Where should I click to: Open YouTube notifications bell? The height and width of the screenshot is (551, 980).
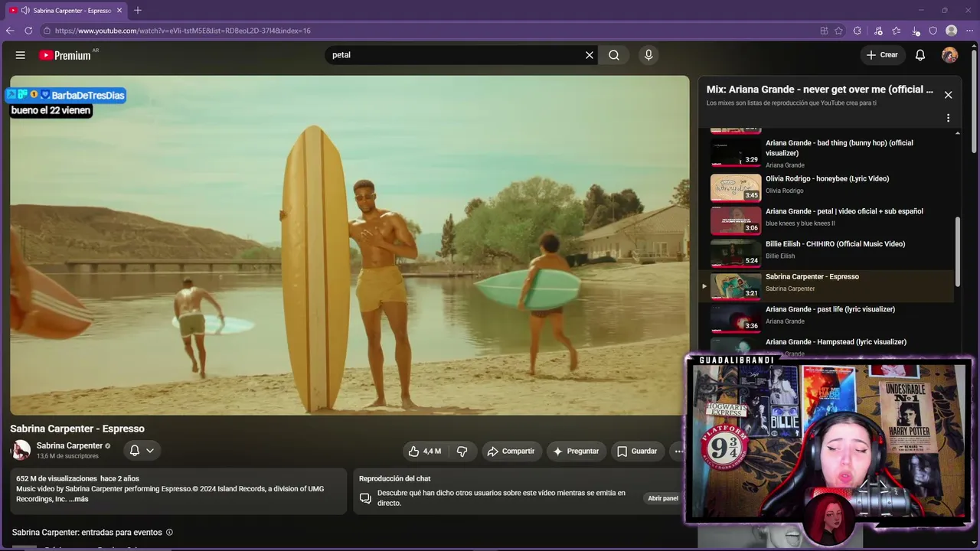(920, 55)
